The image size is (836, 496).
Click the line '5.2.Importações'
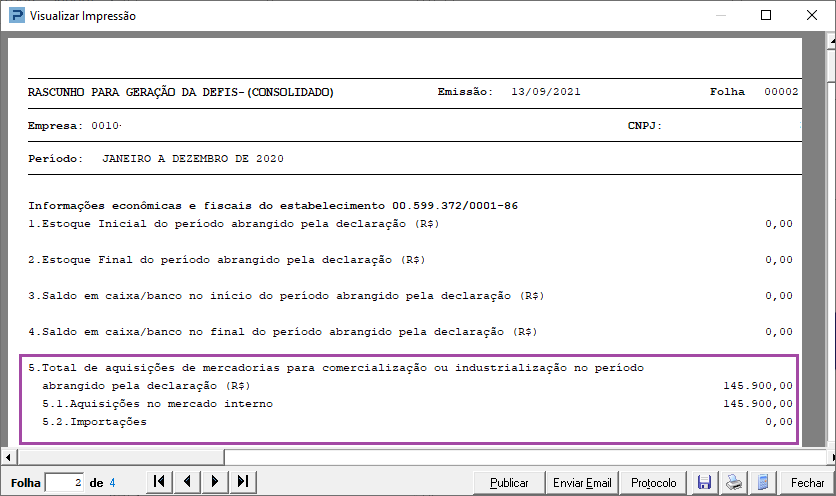click(94, 422)
